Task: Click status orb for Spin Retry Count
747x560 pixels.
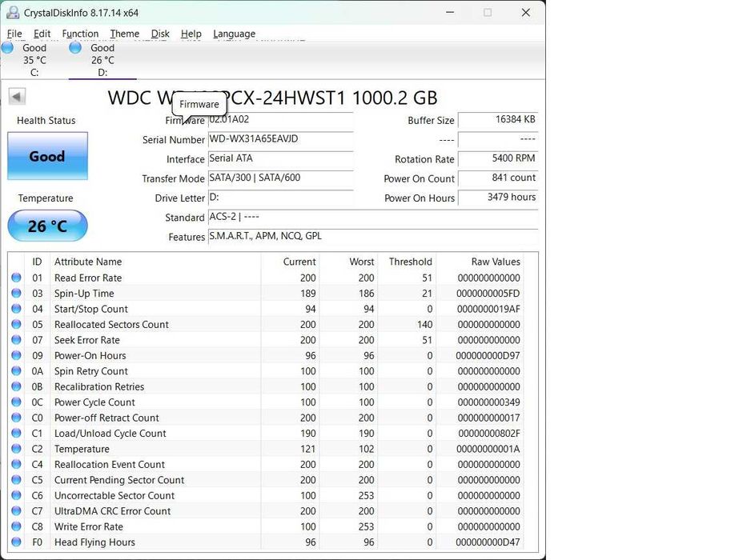Action: (16, 370)
